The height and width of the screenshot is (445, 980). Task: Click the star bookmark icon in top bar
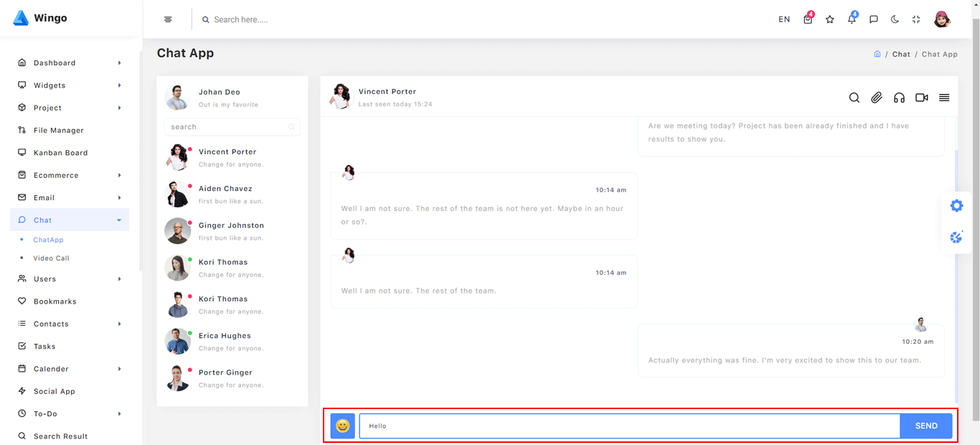830,19
